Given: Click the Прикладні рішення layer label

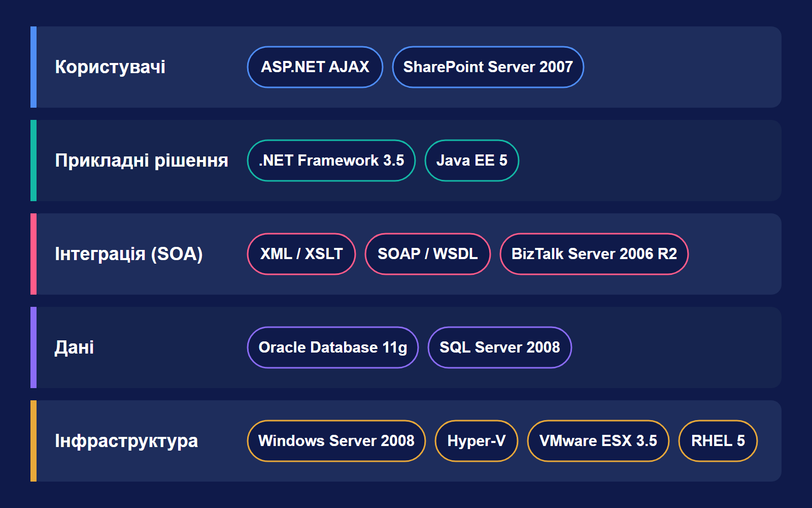Looking at the screenshot, I should click(x=142, y=161).
